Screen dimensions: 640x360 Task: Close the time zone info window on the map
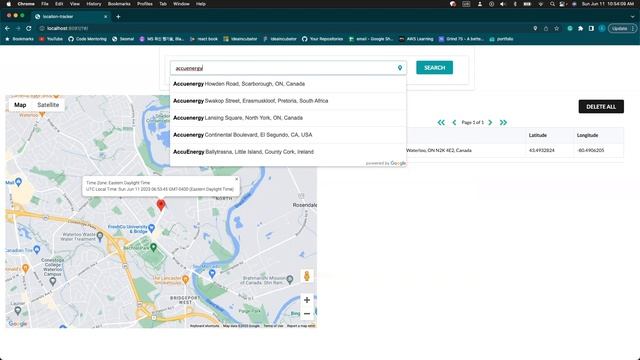coord(236,179)
